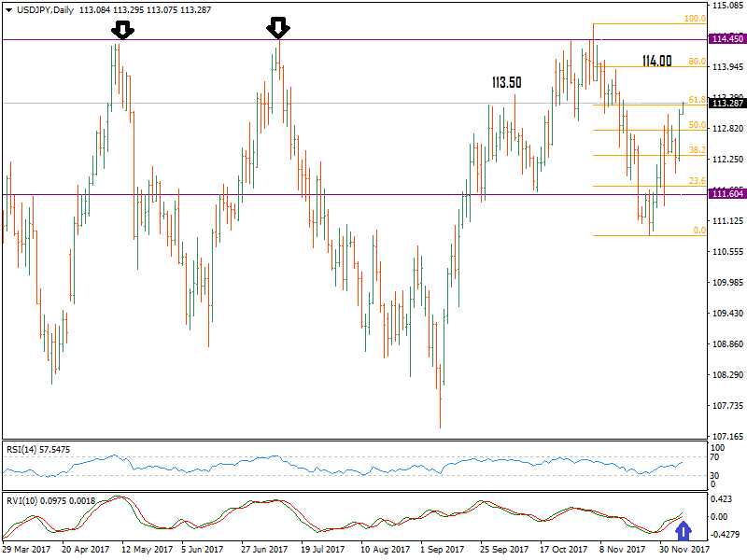
Task: Click the purple 111.604 price tag
Action: [726, 194]
